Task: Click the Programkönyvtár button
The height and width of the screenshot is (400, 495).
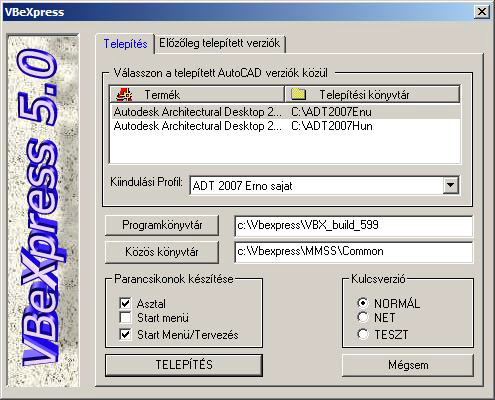Action: pos(162,225)
